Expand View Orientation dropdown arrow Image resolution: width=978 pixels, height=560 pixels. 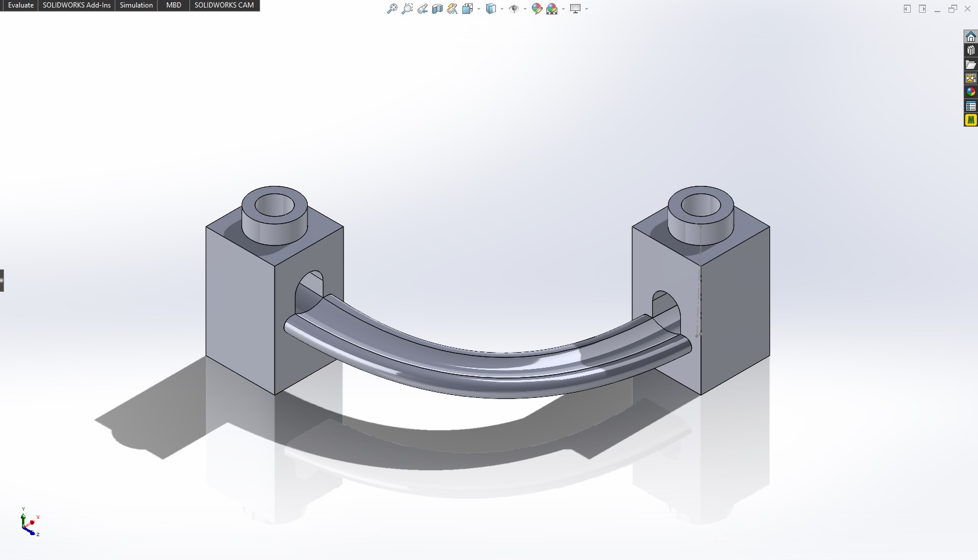[x=479, y=9]
